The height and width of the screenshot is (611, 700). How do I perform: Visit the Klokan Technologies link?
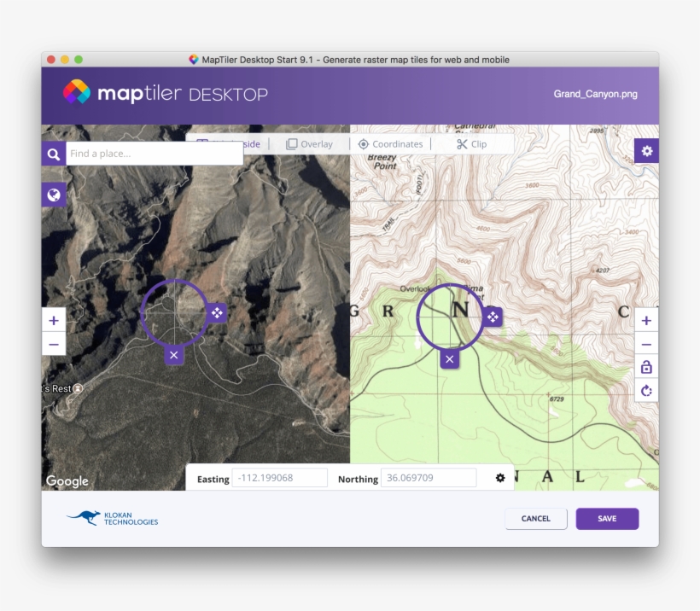pyautogui.click(x=110, y=518)
